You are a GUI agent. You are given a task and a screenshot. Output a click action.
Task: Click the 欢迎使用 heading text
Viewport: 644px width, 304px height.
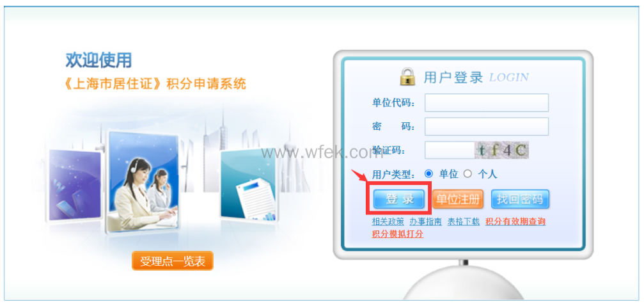[x=98, y=60]
